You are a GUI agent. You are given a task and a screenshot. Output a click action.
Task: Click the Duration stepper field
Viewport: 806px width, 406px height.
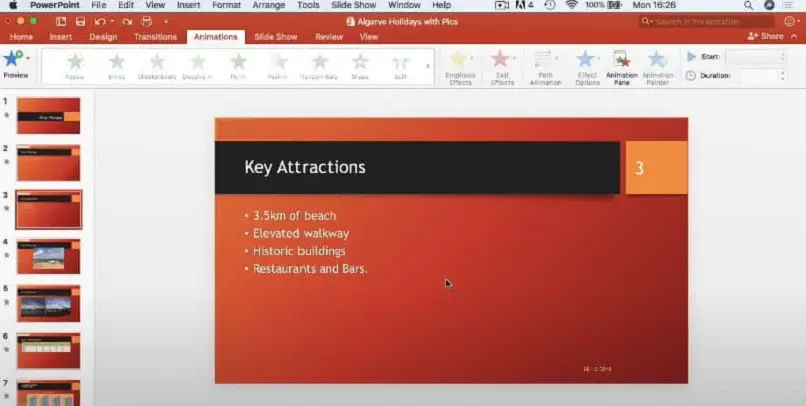[x=763, y=76]
